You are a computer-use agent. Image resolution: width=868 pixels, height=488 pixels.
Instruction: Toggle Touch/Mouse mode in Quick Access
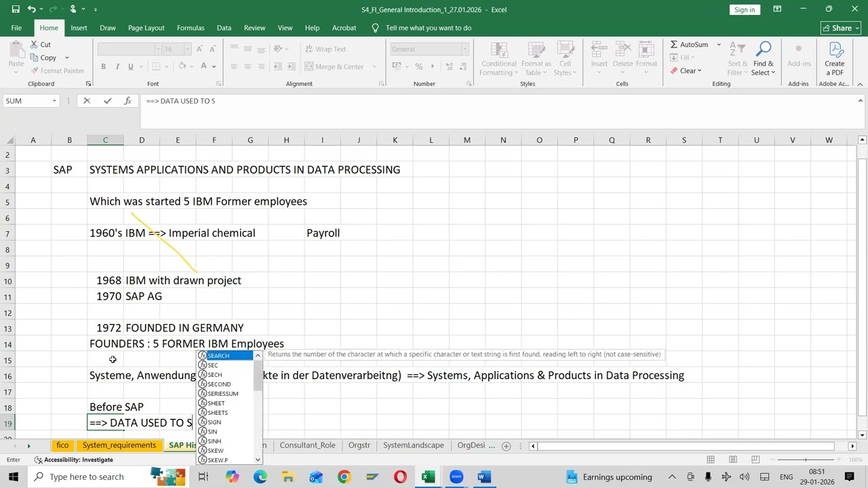pyautogui.click(x=73, y=9)
